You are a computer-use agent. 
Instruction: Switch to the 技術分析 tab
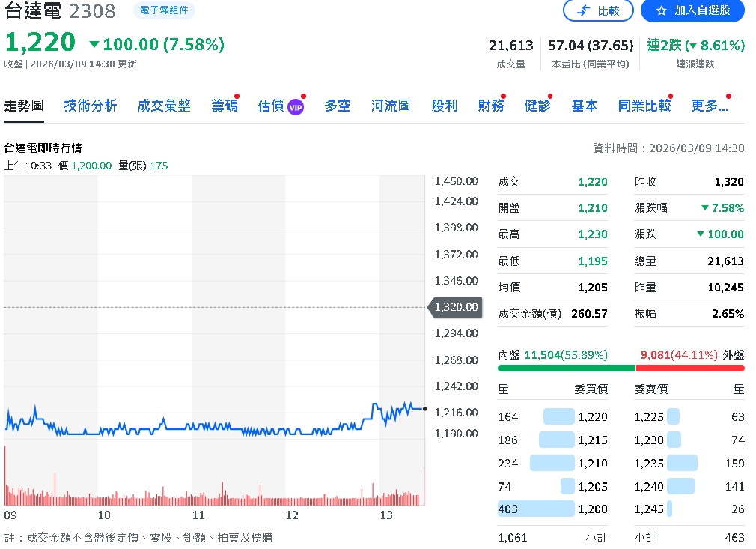tap(91, 106)
